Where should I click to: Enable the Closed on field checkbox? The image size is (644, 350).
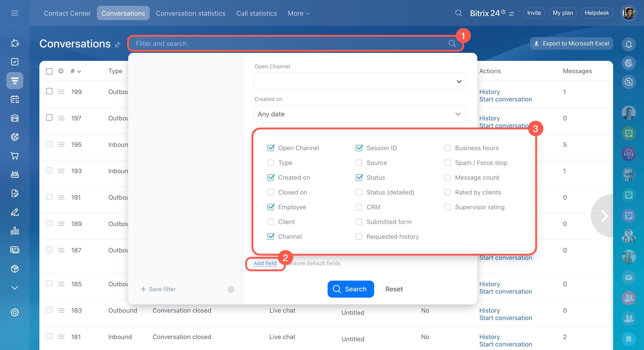[x=271, y=192]
